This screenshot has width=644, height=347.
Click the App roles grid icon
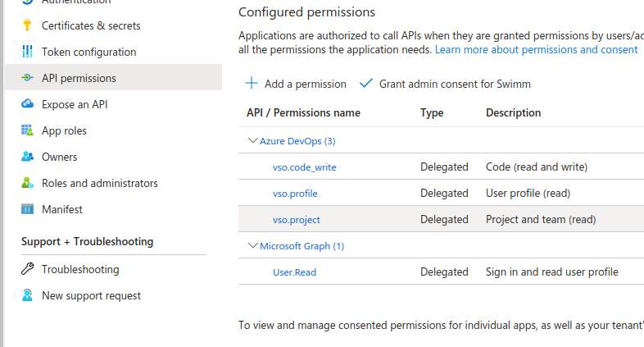pos(27,130)
